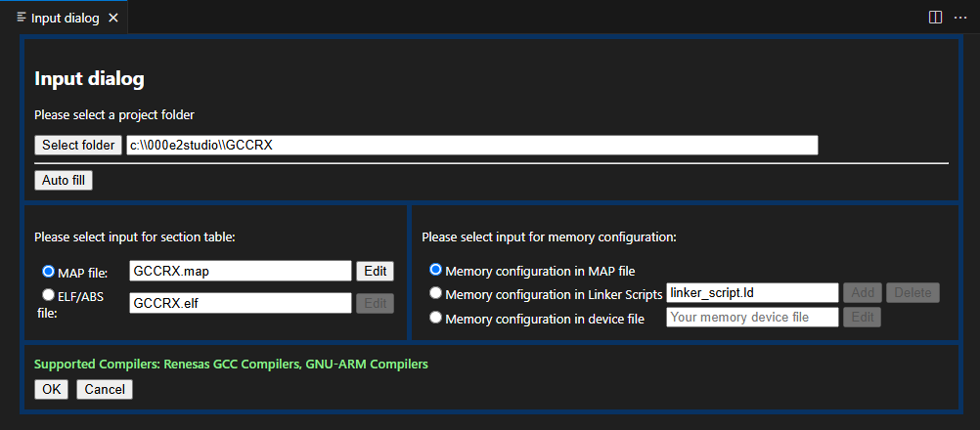Click the split editor icon
980x430 pixels.
tap(935, 18)
